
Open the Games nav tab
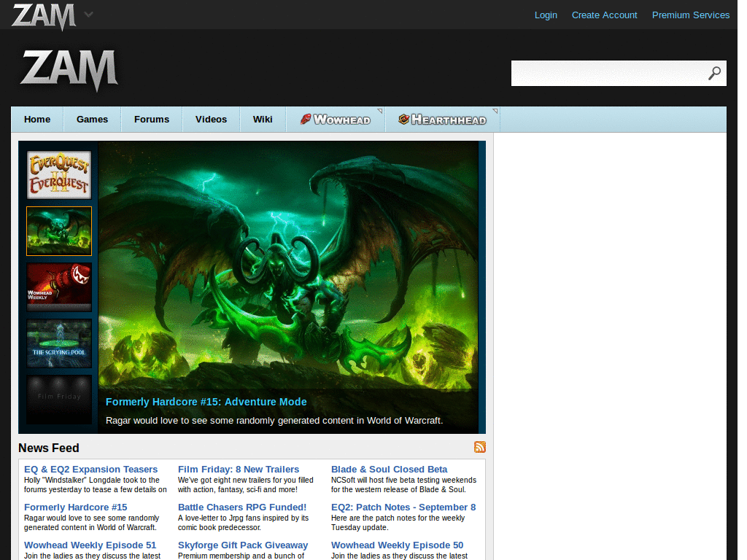point(92,120)
